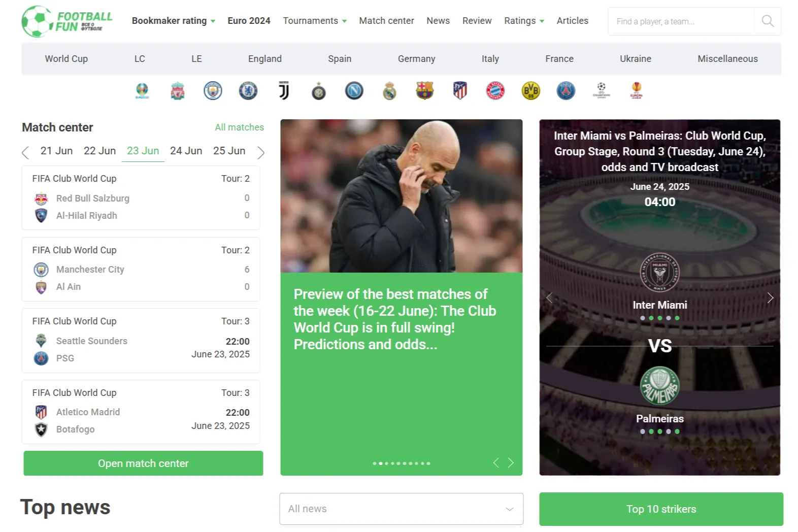798x532 pixels.
Task: Open the All news dropdown
Action: tap(401, 509)
